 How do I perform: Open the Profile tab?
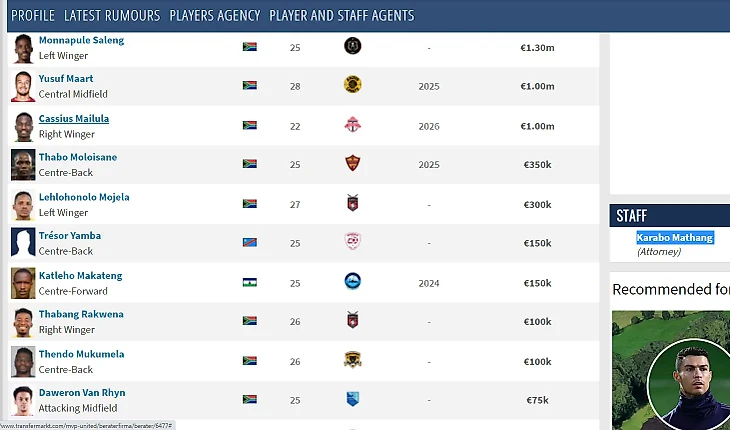pyautogui.click(x=33, y=16)
